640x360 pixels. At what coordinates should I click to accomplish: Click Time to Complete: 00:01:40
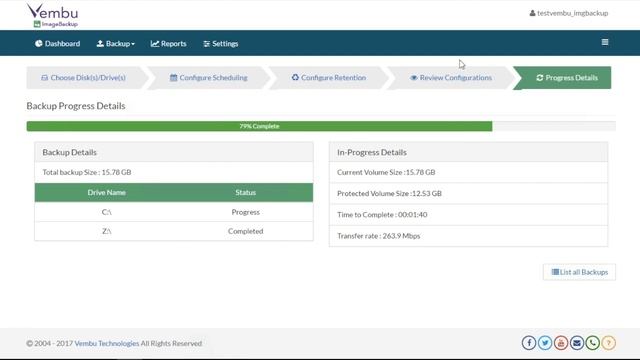(382, 215)
